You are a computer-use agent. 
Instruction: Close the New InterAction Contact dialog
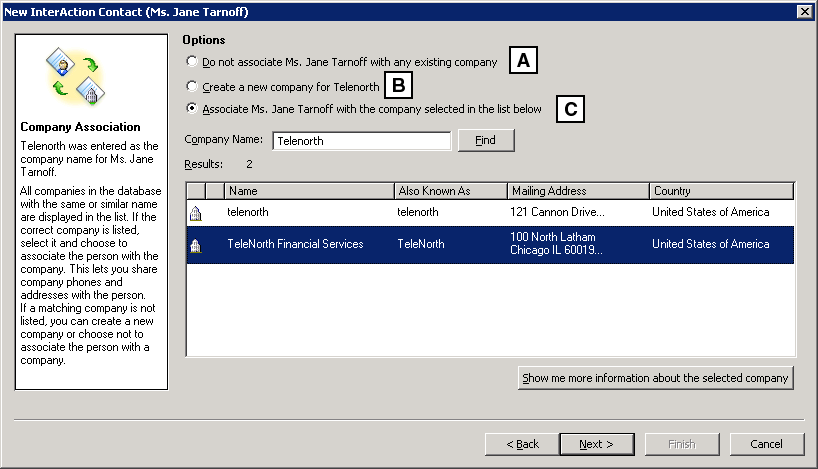804,11
